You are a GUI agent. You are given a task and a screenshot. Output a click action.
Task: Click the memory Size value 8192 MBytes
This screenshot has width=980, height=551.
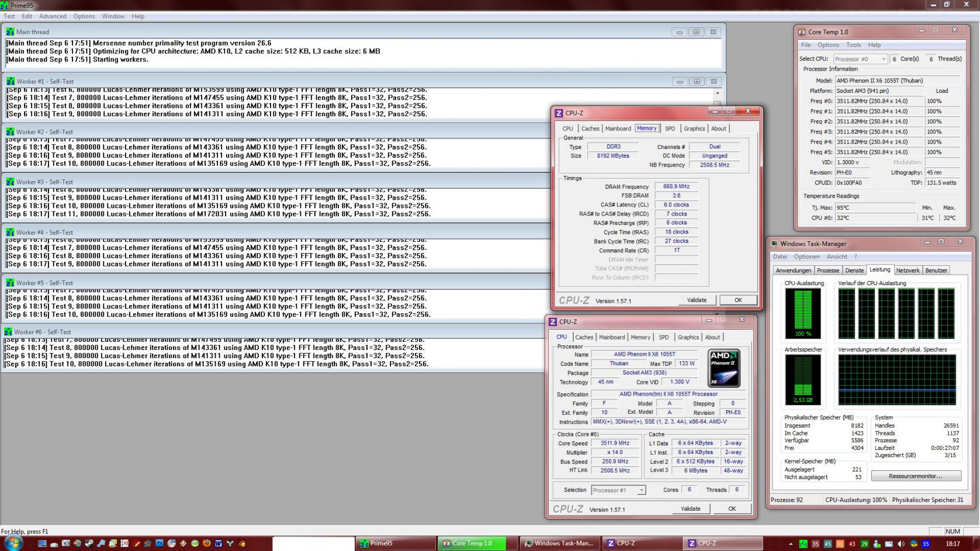(x=613, y=156)
